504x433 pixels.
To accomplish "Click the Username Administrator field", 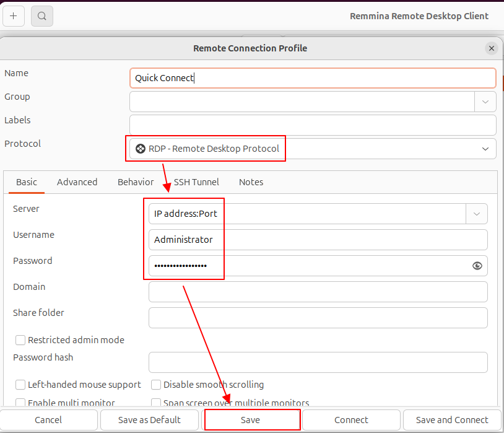I will tap(318, 240).
